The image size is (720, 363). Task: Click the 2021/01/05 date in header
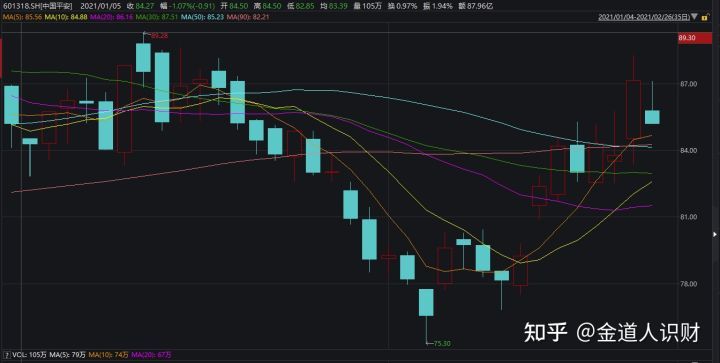tap(100, 6)
